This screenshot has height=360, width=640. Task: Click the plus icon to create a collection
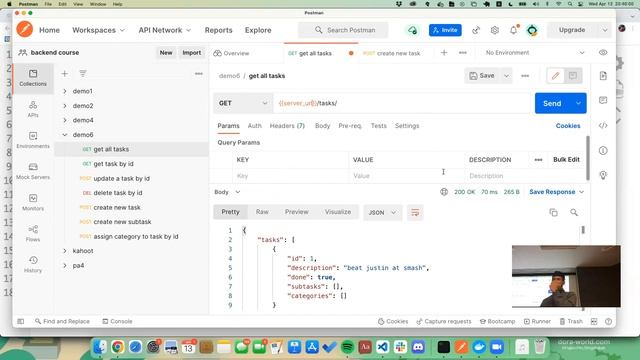tap(64, 73)
